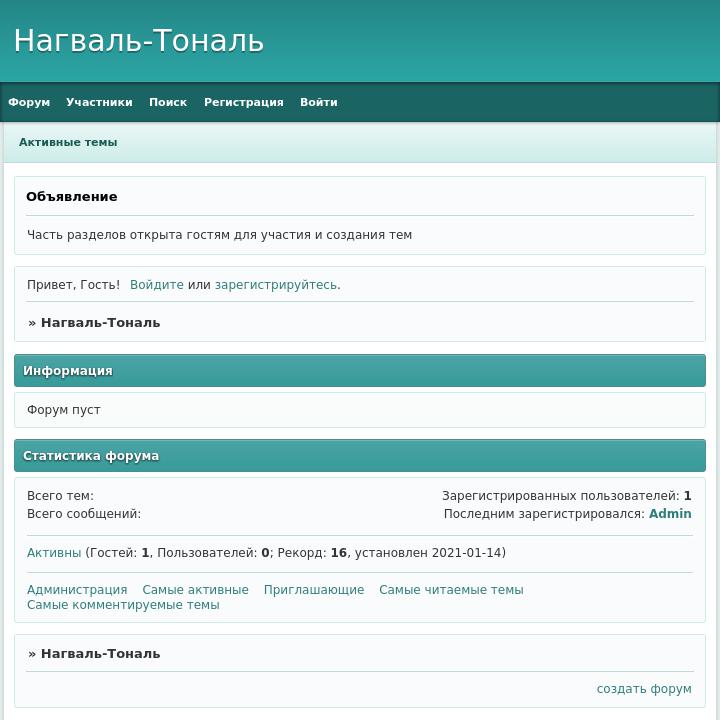Open the Admin user profile link
The image size is (720, 720).
coord(670,513)
